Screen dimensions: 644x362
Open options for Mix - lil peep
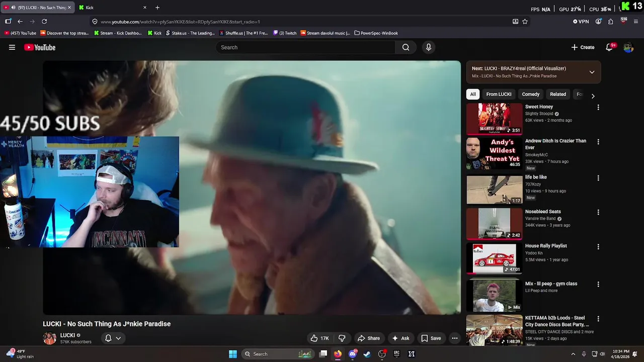598,284
